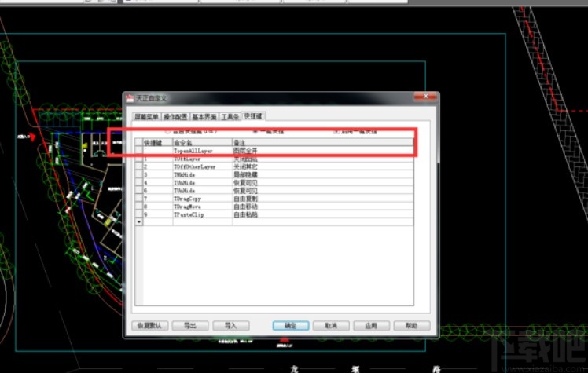The width and height of the screenshot is (588, 373).
Task: Click the shortcut key cell showing 2
Action: click(x=157, y=166)
